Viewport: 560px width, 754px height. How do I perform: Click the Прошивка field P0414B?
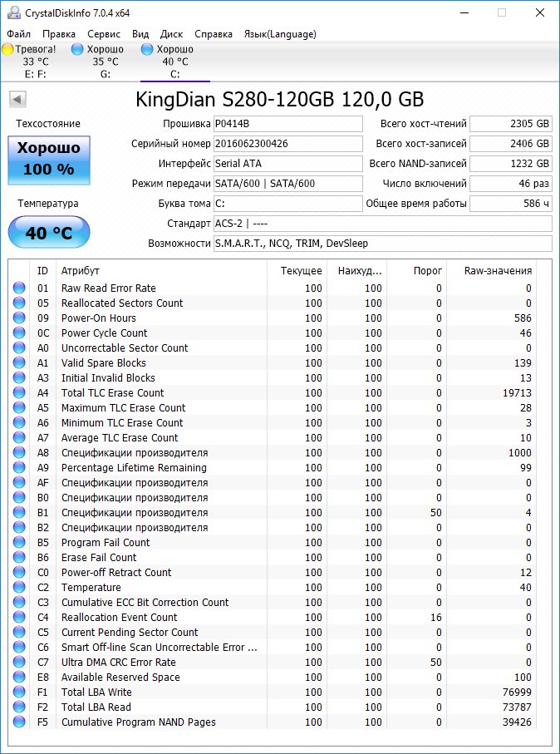(x=288, y=124)
